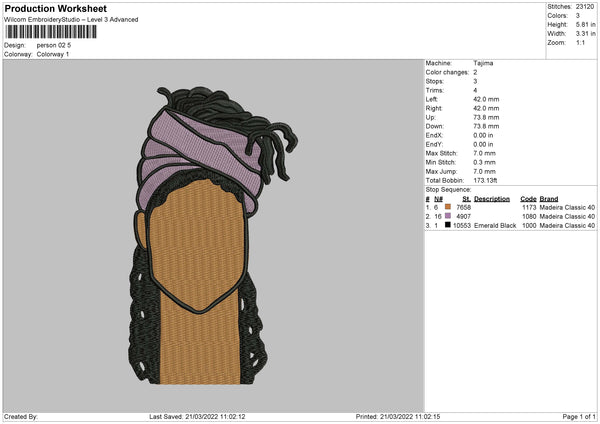Click the 'Description' column header

point(492,199)
